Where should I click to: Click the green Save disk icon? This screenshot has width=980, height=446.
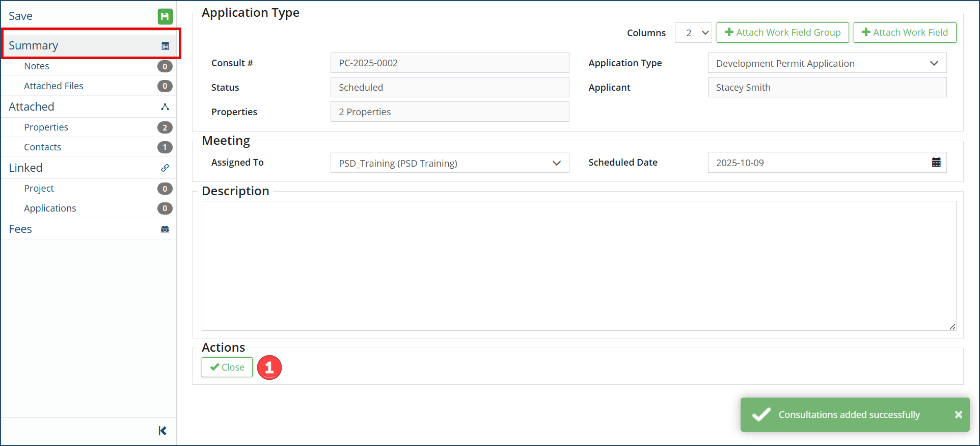165,17
